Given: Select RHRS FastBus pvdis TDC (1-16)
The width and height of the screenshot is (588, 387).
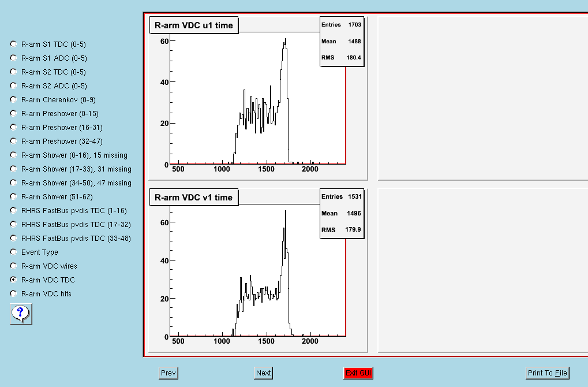Looking at the screenshot, I should point(13,211).
